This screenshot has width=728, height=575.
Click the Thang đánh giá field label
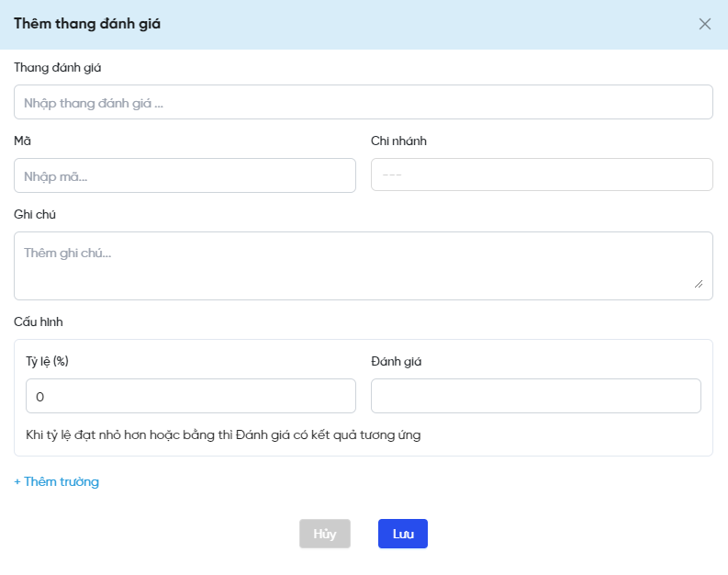tap(58, 68)
